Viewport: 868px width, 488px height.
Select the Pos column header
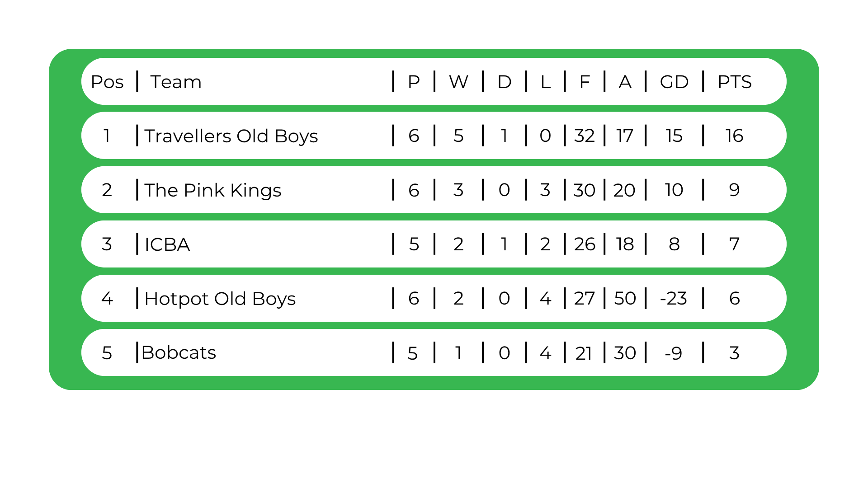pos(107,82)
